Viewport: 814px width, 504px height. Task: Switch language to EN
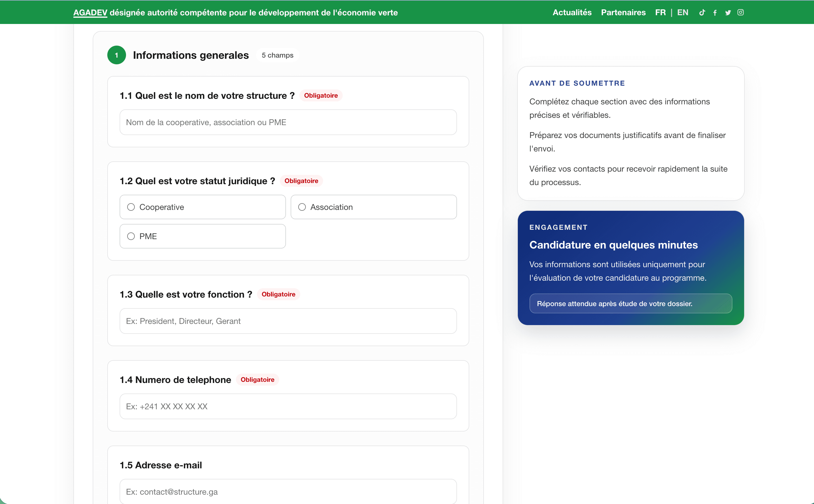point(683,12)
